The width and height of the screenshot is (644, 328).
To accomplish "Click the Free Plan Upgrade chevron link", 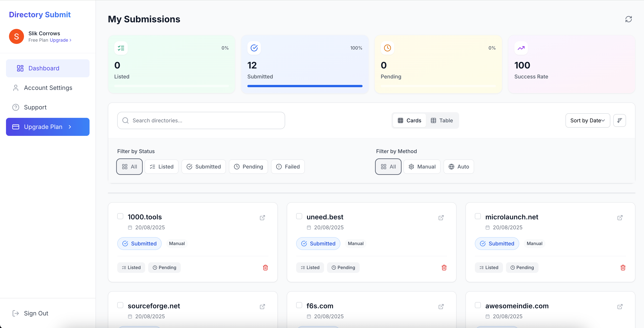I will 61,40.
